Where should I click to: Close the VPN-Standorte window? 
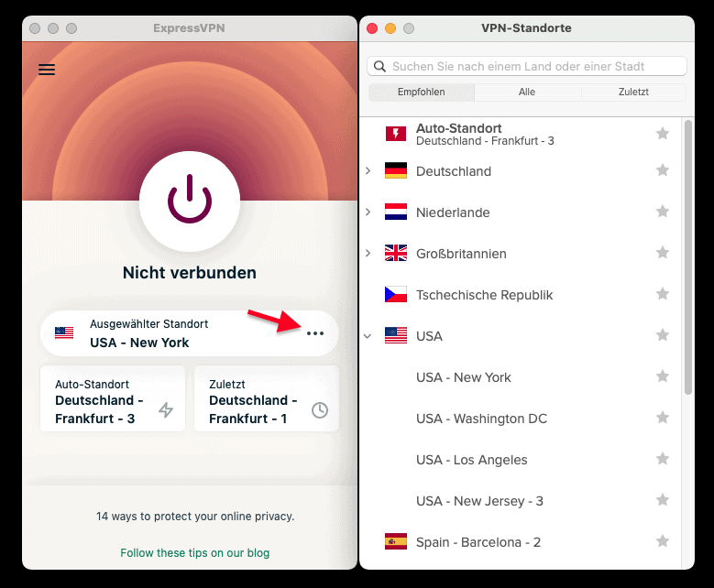point(372,28)
